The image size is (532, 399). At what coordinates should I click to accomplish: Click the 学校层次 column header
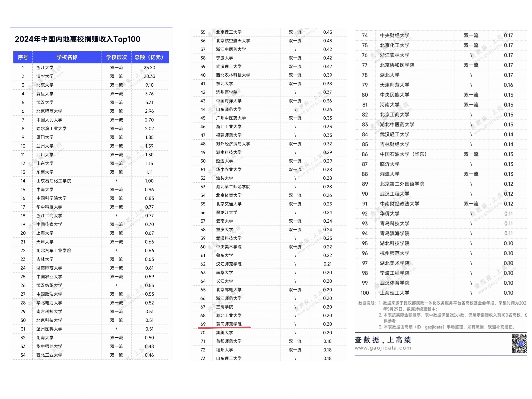pyautogui.click(x=116, y=57)
